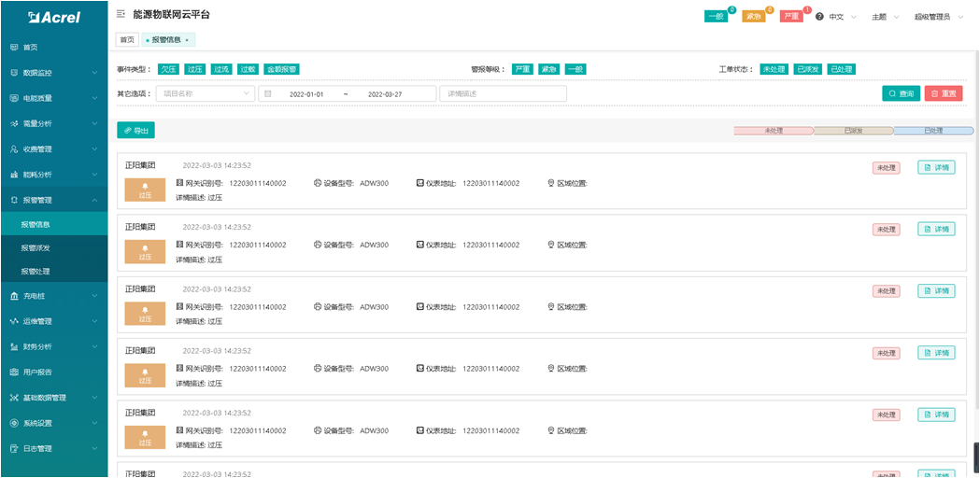Close the 报警信息 tab with its x
980x478 pixels.
(187, 40)
